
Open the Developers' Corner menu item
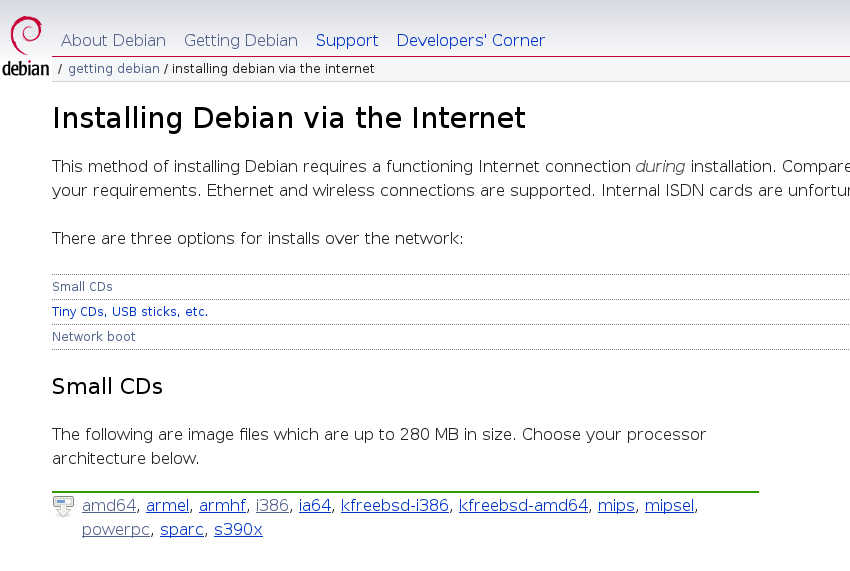(471, 40)
